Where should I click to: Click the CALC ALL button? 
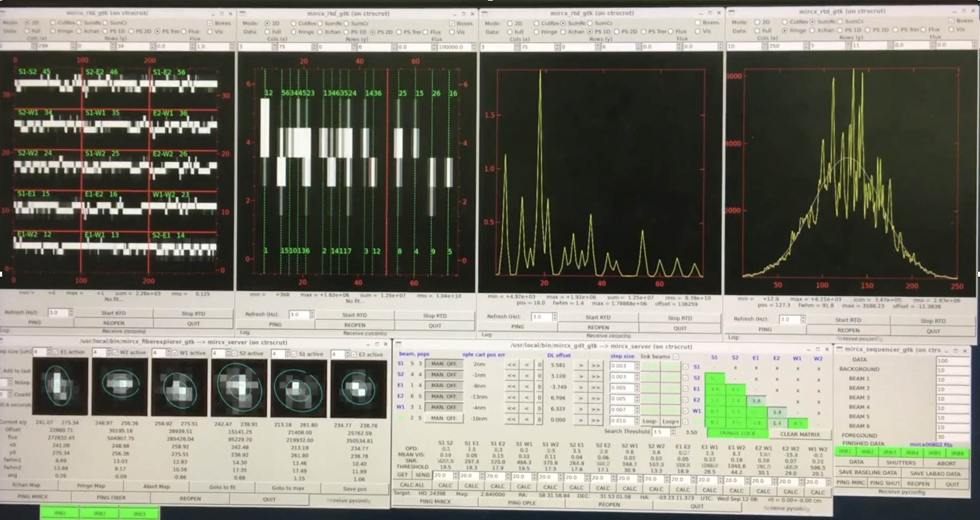pyautogui.click(x=412, y=485)
